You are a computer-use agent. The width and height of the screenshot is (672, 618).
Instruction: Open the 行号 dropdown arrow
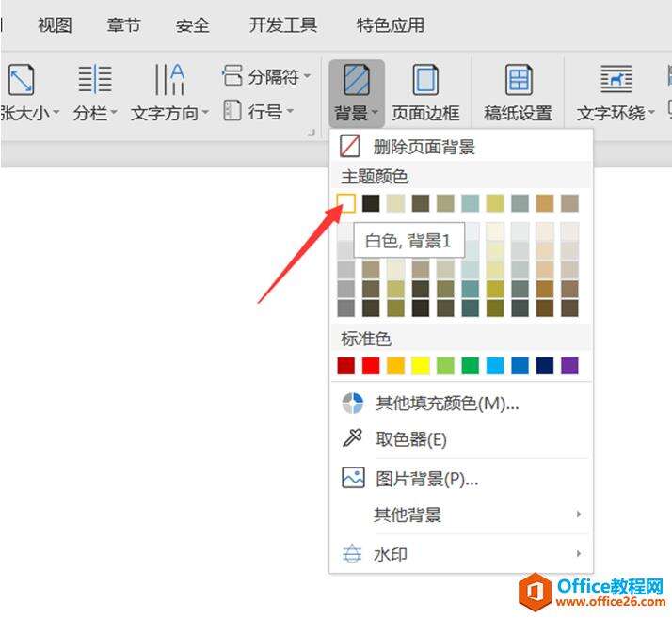click(x=290, y=111)
